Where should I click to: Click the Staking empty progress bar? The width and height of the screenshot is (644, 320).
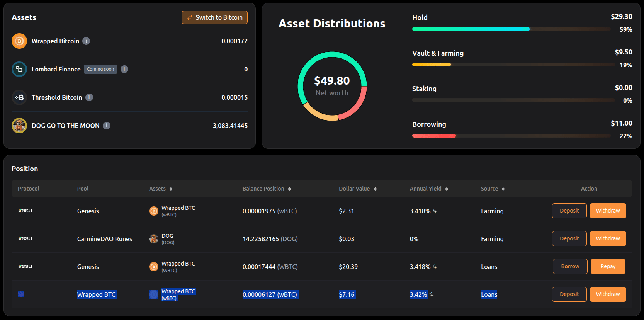tap(513, 100)
